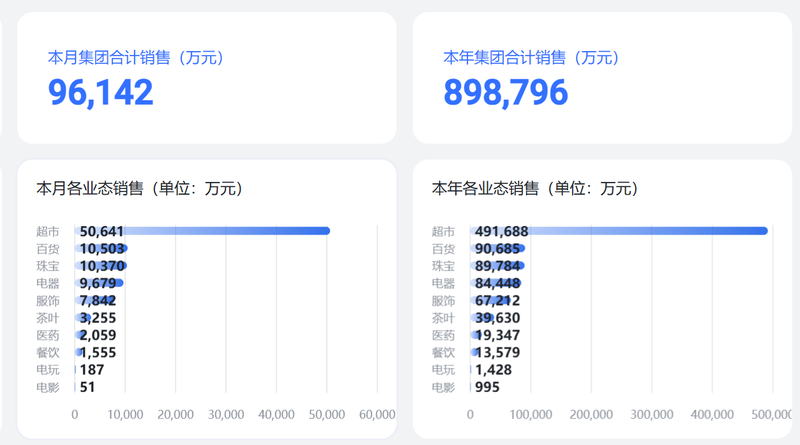Click the 百货 yearly value 90,685
800x445 pixels.
tap(497, 249)
